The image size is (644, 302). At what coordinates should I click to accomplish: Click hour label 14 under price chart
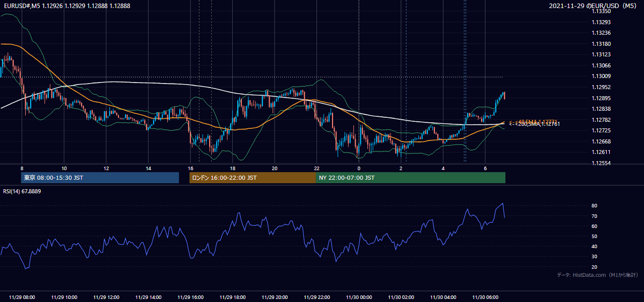[x=148, y=168]
